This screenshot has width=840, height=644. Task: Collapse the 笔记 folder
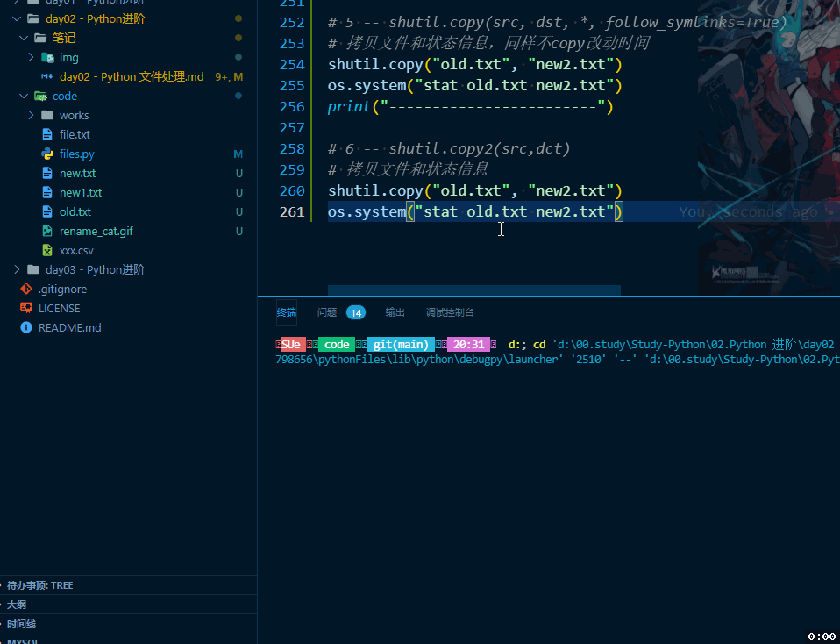click(x=24, y=38)
